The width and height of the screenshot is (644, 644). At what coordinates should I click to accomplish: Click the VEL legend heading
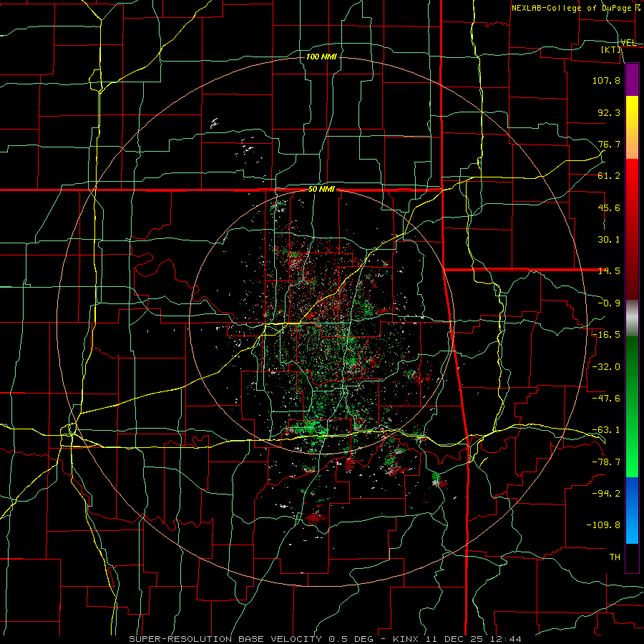pyautogui.click(x=628, y=43)
